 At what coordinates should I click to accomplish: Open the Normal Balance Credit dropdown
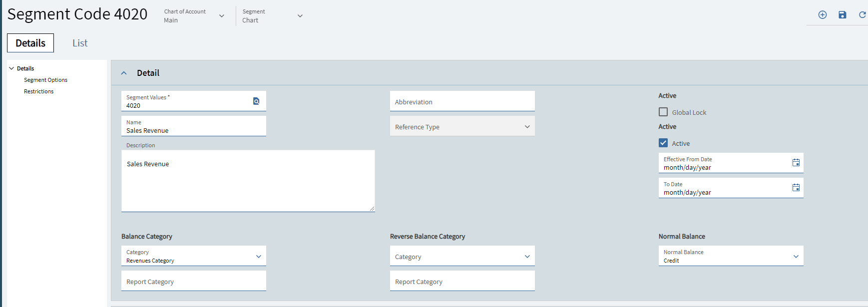[x=731, y=256]
